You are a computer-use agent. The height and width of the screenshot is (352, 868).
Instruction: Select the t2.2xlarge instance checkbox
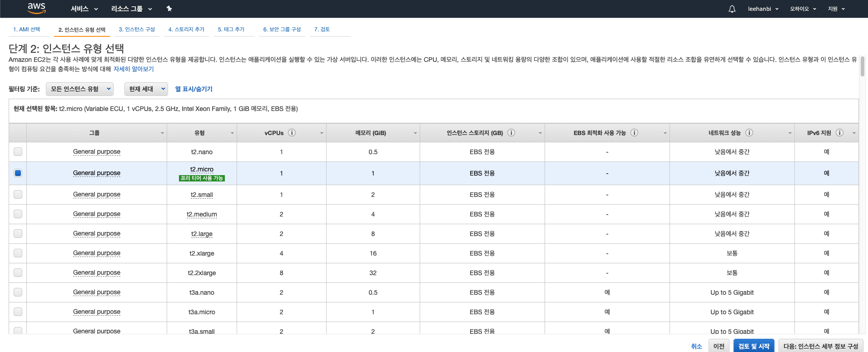(18, 272)
